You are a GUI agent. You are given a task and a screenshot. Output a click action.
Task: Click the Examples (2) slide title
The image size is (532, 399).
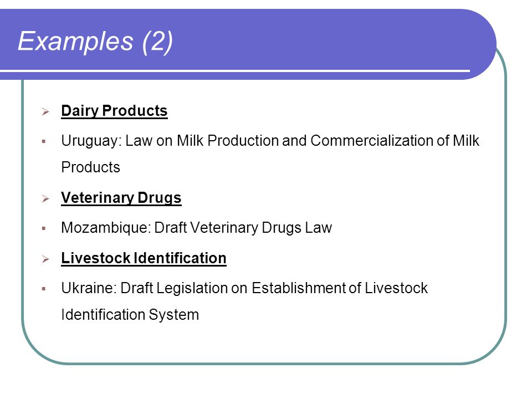[95, 42]
